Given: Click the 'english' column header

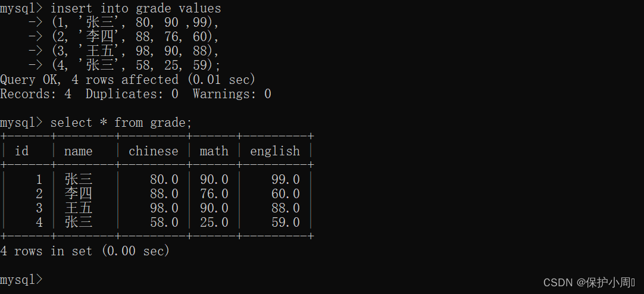Looking at the screenshot, I should point(274,151).
